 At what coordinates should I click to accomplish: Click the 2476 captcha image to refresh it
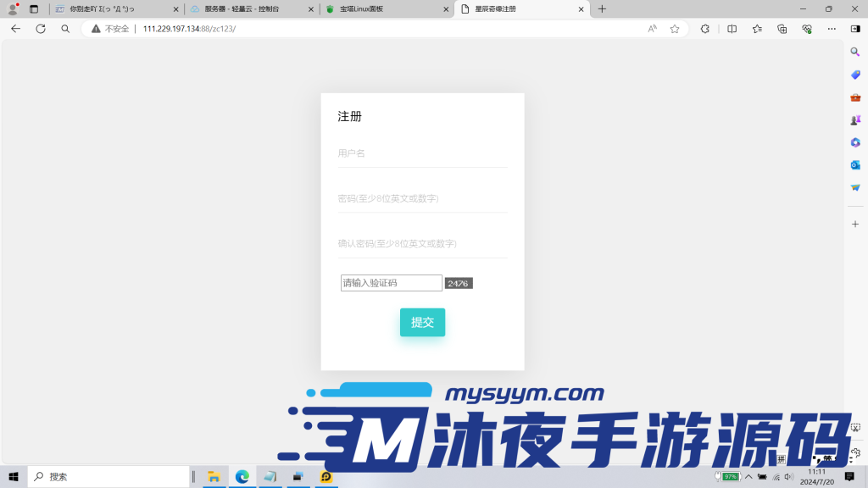[x=458, y=282]
